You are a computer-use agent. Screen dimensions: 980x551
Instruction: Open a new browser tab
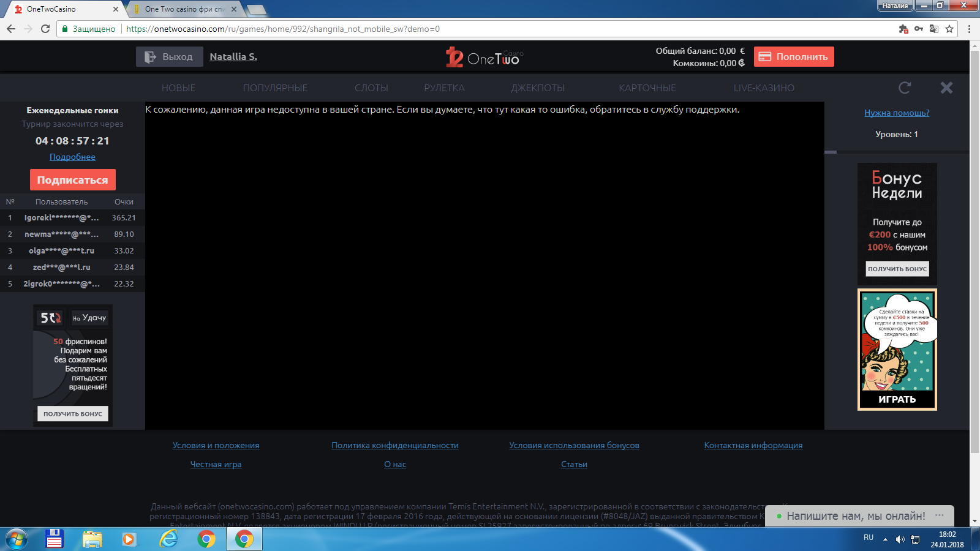point(256,10)
